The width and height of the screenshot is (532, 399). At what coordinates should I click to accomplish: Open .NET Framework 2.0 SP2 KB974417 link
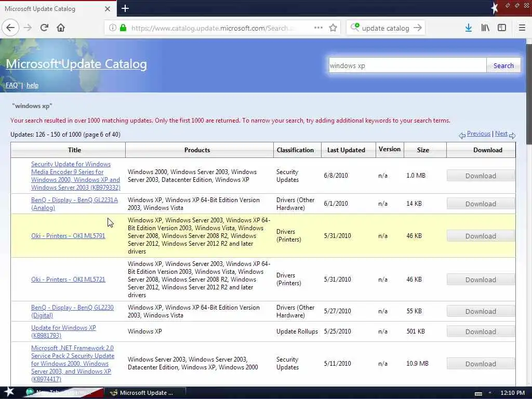pyautogui.click(x=73, y=363)
